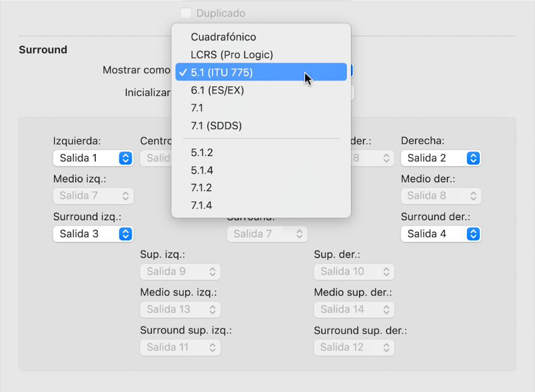Pick the 7.1.2 format option
Screen dimensions: 535x392
[202, 188]
